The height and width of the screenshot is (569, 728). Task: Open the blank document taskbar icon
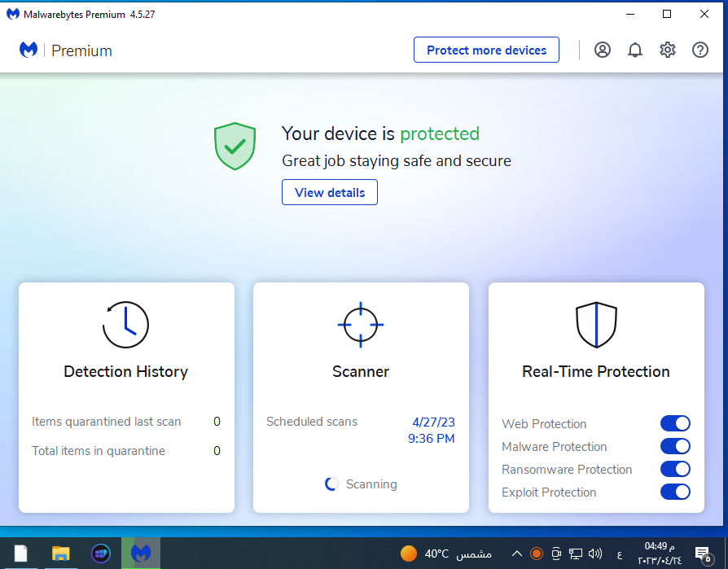(20, 554)
